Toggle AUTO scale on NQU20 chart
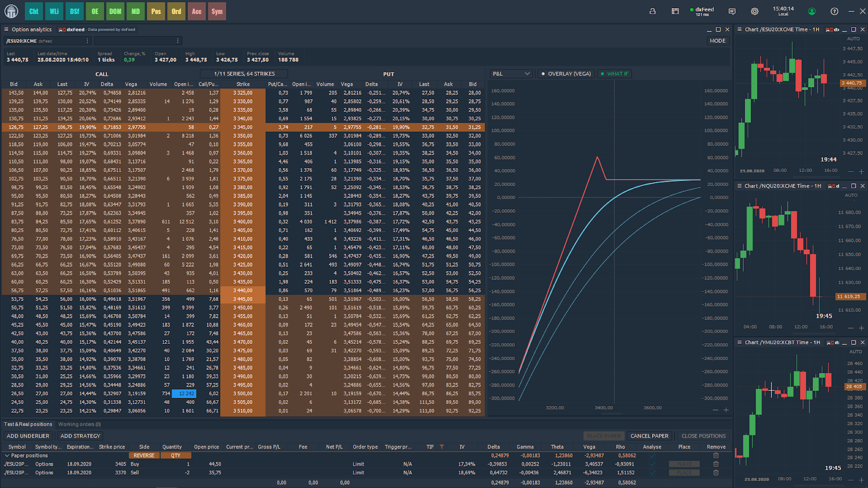This screenshot has height=488, width=868. 851,195
